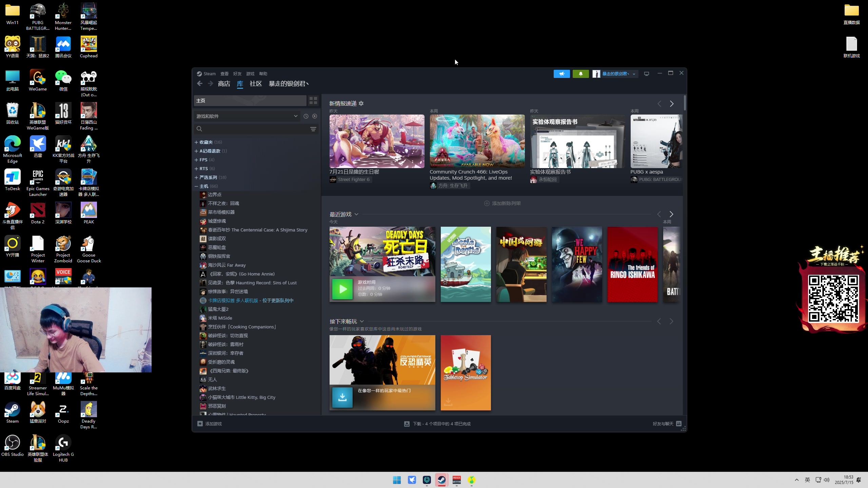Sort the library by recent activity via the clock icon
868x488 pixels.
[x=306, y=116]
